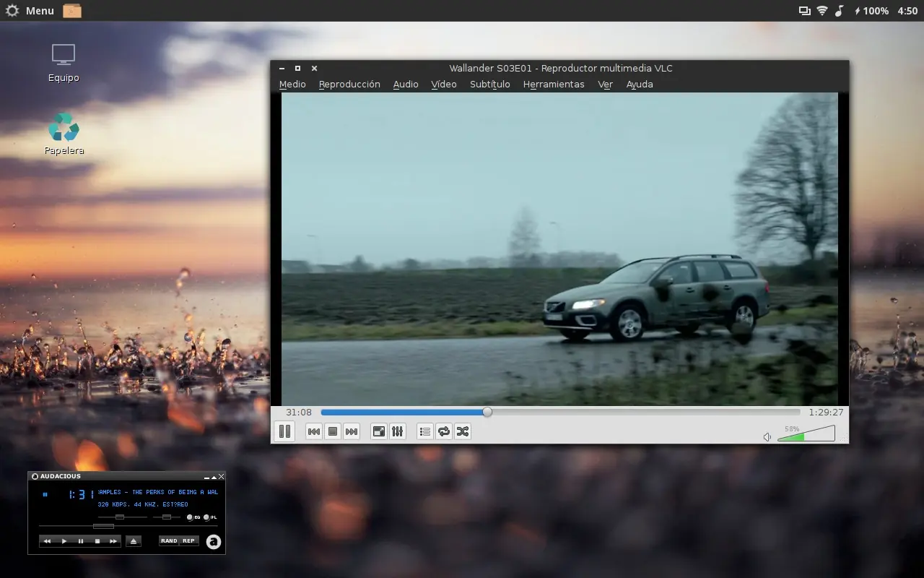The width and height of the screenshot is (924, 578).
Task: Pause the track in Audacious
Action: pyautogui.click(x=80, y=541)
